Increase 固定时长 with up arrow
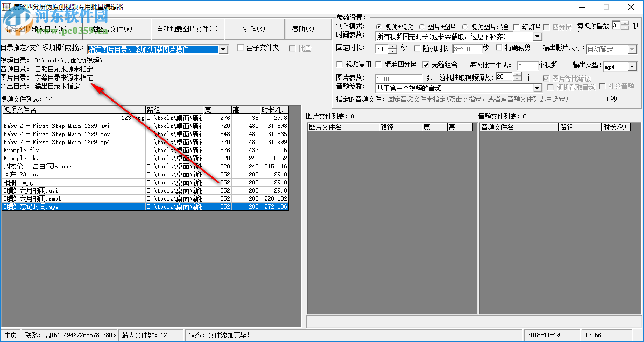 (392, 47)
